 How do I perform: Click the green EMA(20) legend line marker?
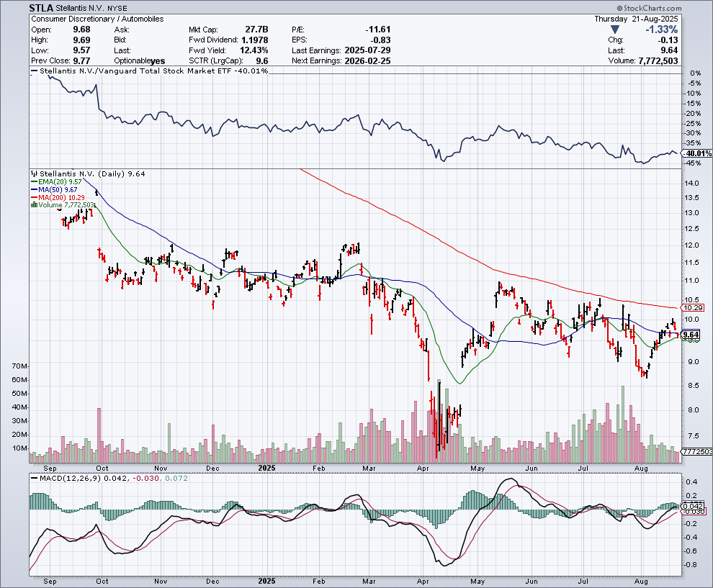coord(34,182)
